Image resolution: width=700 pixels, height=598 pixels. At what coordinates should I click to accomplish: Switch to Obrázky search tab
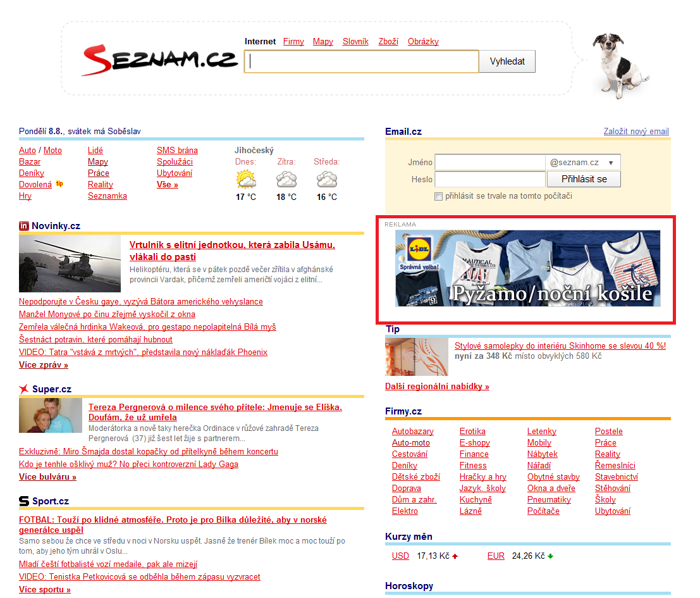tap(423, 42)
